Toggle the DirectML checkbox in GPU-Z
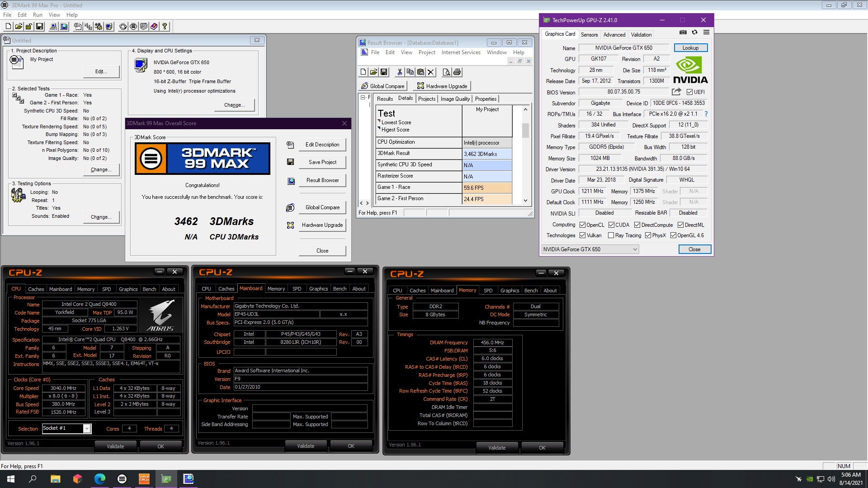Screen dimensions: 868x488 tap(680, 225)
